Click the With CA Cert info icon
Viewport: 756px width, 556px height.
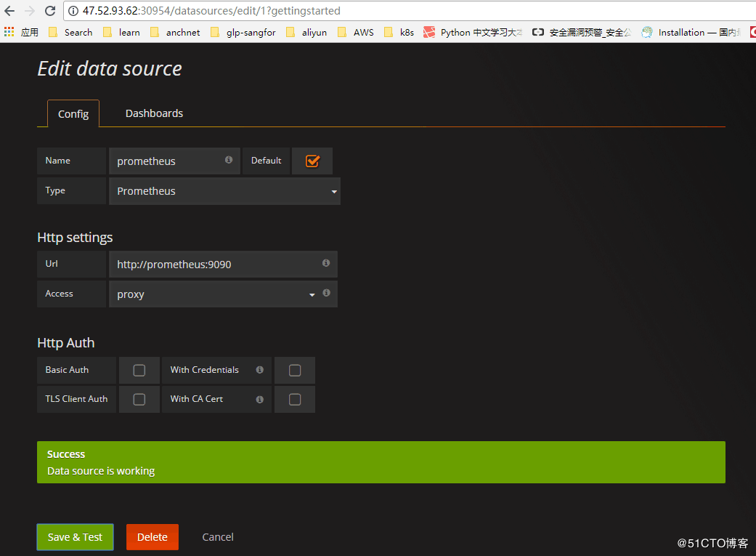point(259,400)
